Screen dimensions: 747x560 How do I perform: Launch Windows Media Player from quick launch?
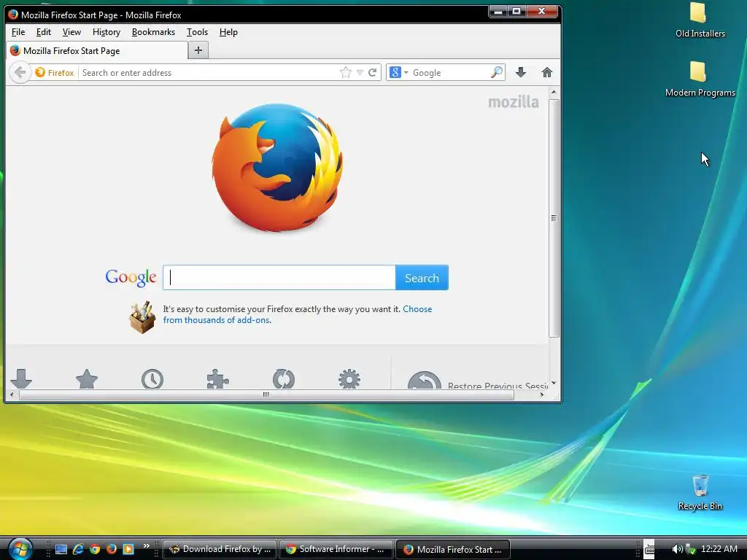tap(128, 549)
